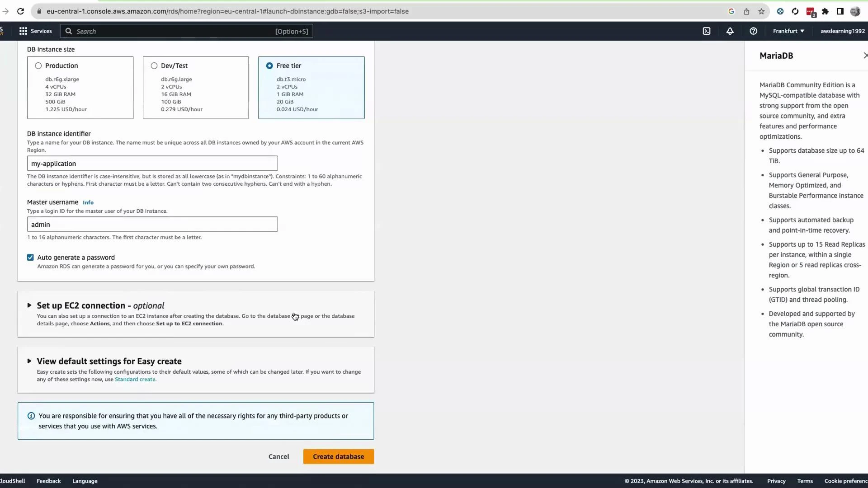Open the awslearning1992 account menu

tap(842, 31)
